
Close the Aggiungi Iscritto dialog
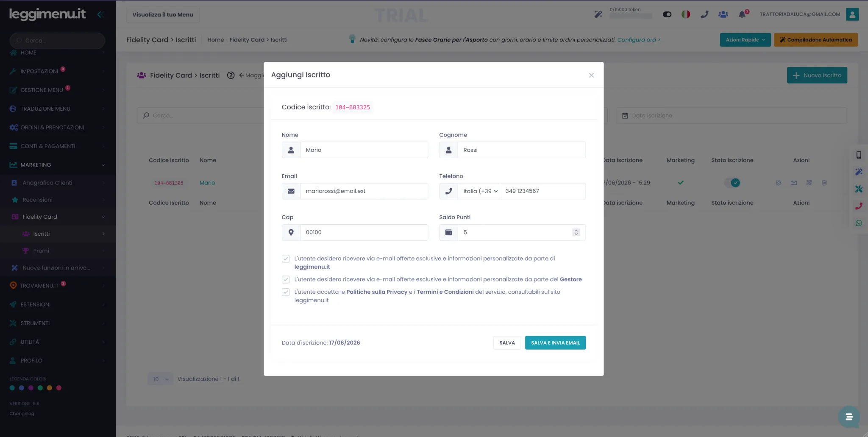point(591,75)
